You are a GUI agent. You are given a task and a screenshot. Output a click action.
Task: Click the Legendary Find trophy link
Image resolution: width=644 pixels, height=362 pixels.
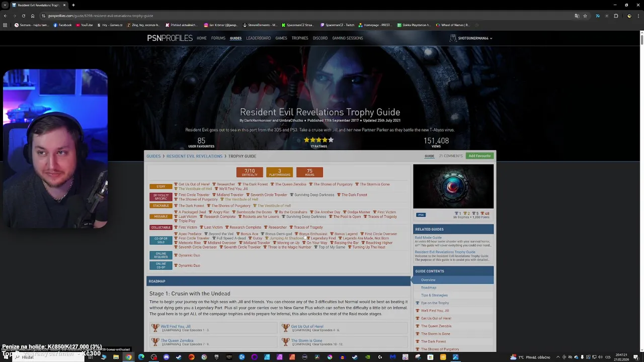click(x=323, y=238)
